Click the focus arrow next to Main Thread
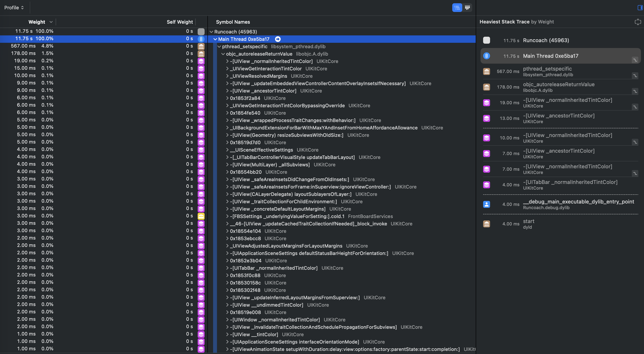The image size is (644, 354). pos(277,39)
